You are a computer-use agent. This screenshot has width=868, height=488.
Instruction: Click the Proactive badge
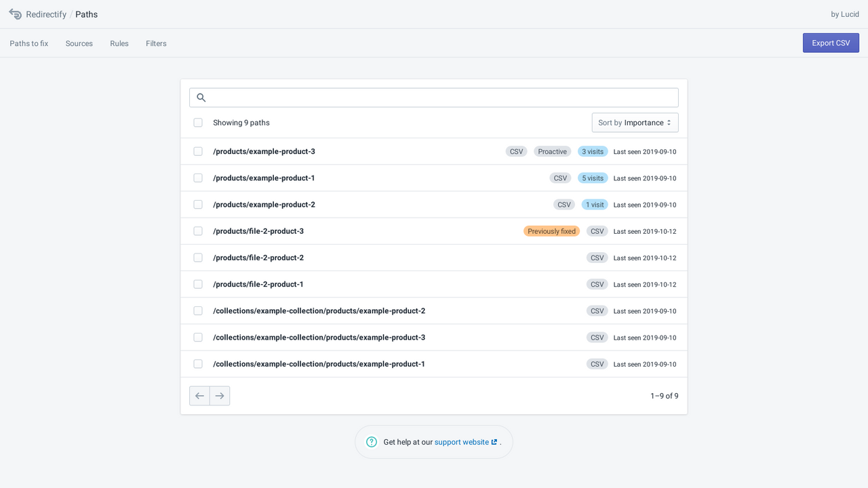coord(553,151)
